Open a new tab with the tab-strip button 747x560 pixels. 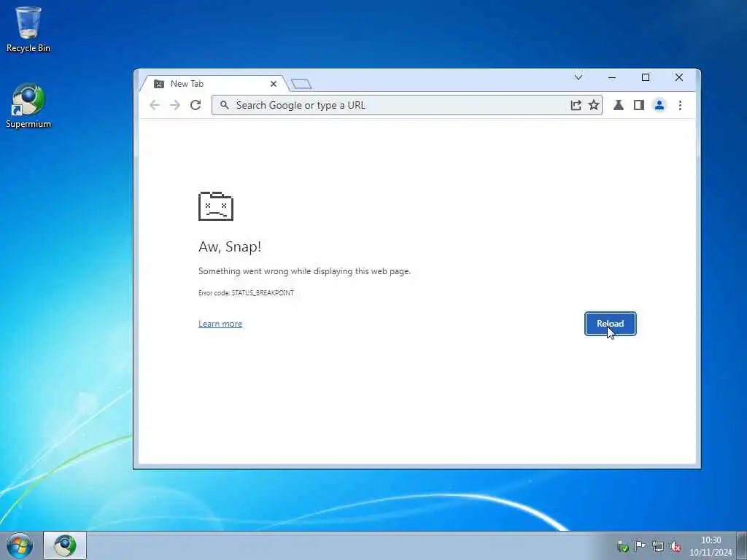pos(301,85)
